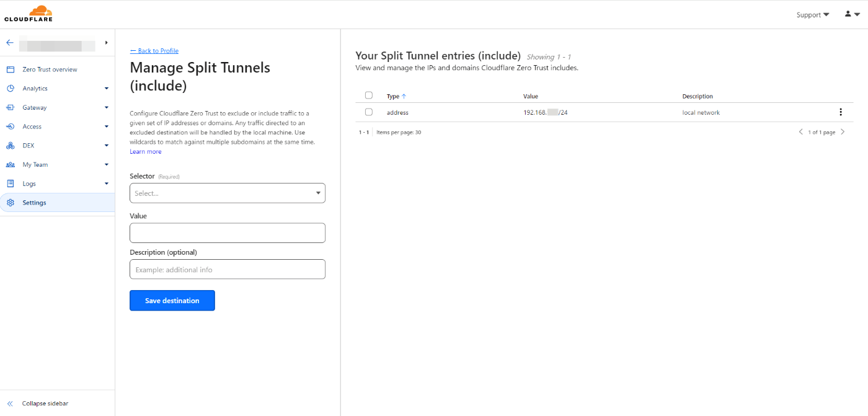Image resolution: width=868 pixels, height=416 pixels.
Task: Expand the Gateway submenu arrow
Action: tap(107, 108)
